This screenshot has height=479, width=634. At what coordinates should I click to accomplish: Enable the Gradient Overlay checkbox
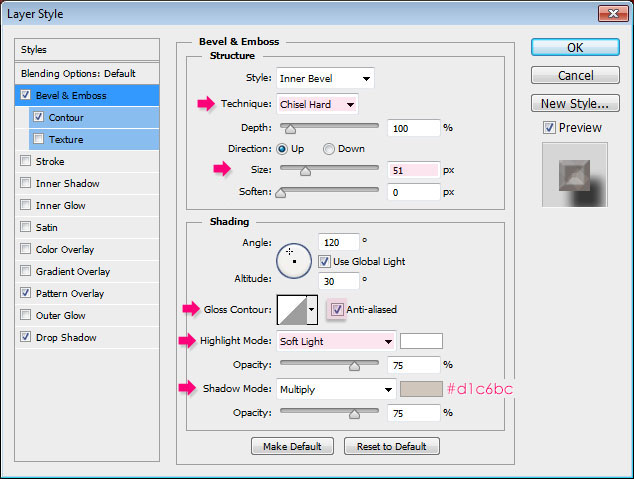(25, 270)
